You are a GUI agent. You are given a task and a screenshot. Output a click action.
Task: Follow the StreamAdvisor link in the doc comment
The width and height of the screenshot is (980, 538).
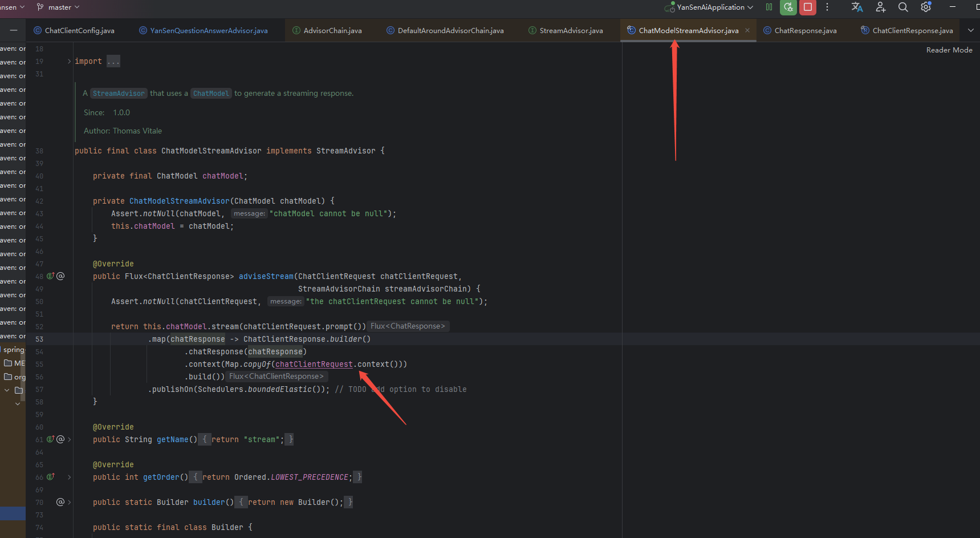pos(119,94)
